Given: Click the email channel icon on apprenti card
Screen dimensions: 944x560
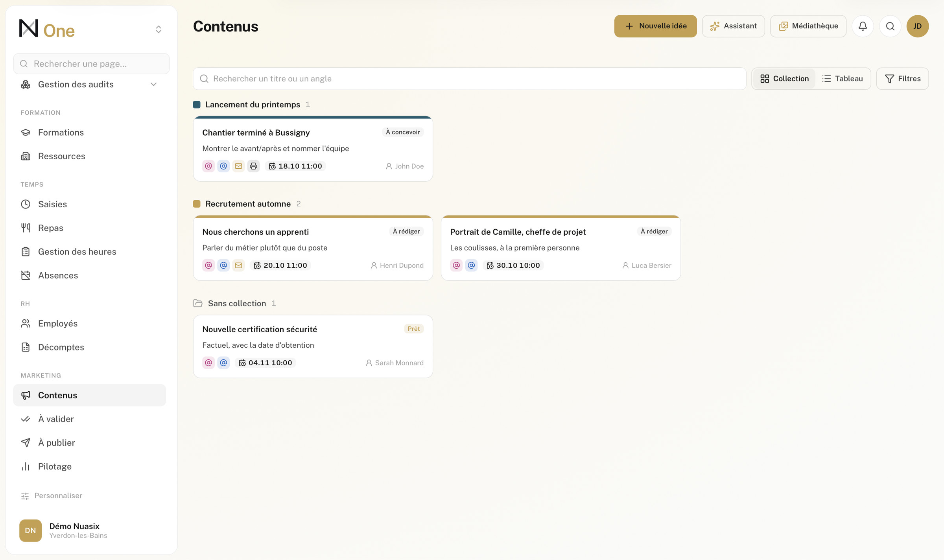Looking at the screenshot, I should click(x=238, y=265).
